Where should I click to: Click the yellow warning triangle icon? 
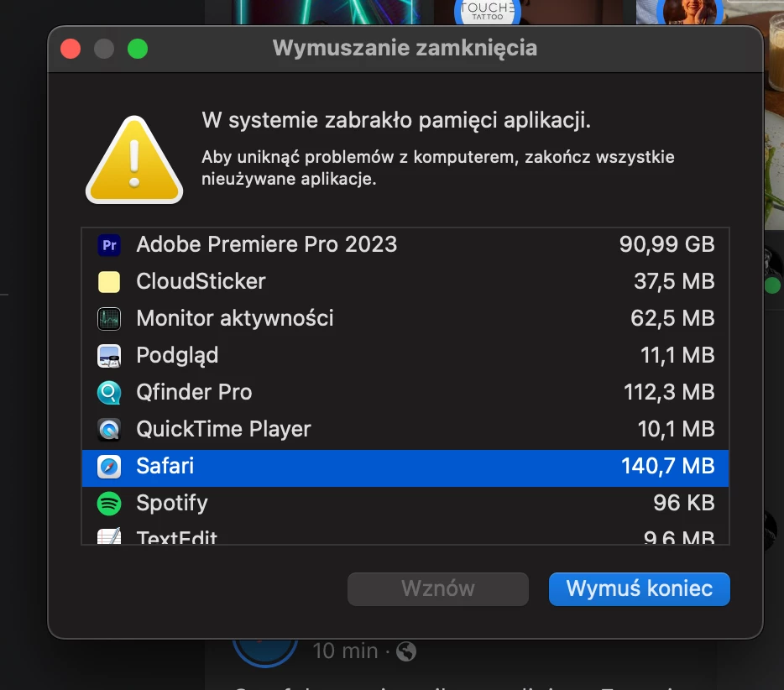134,160
